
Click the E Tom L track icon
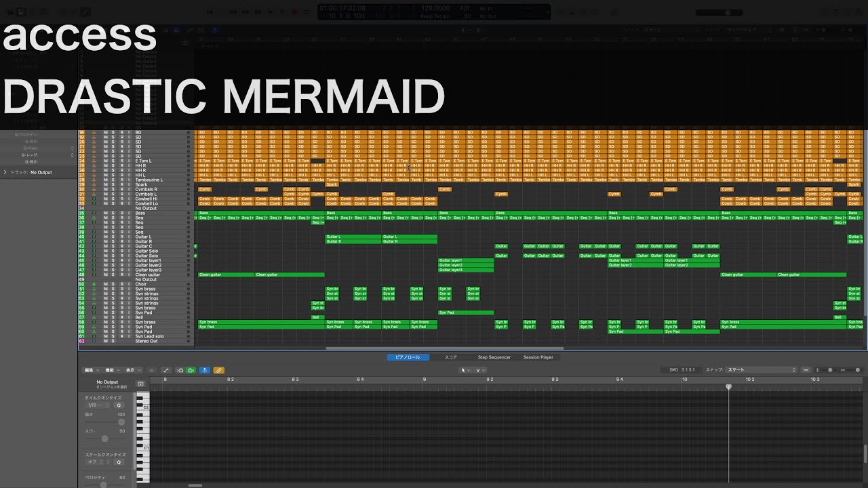(x=94, y=161)
